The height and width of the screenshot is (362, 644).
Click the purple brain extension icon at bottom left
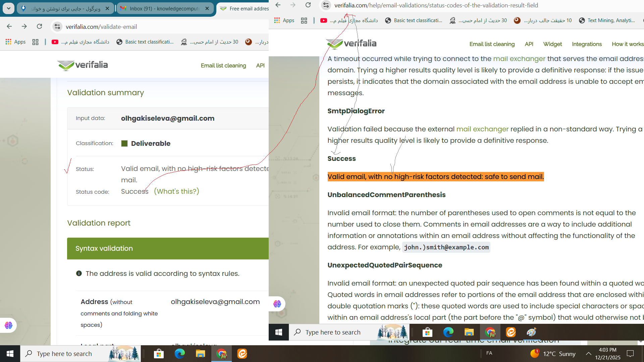pos(8,325)
